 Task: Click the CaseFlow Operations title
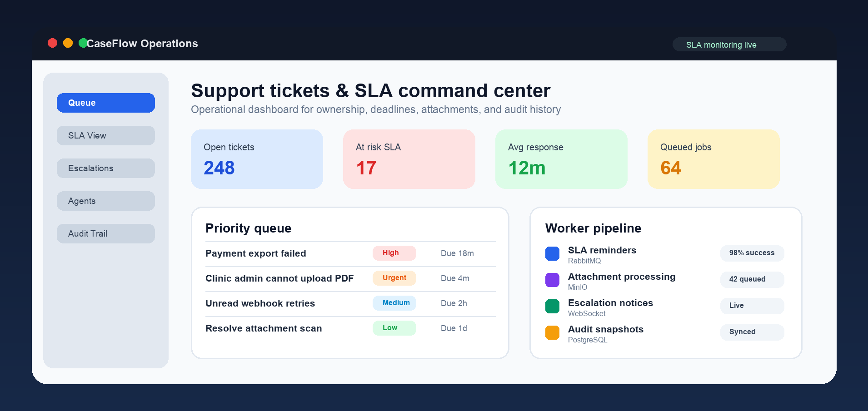point(142,44)
